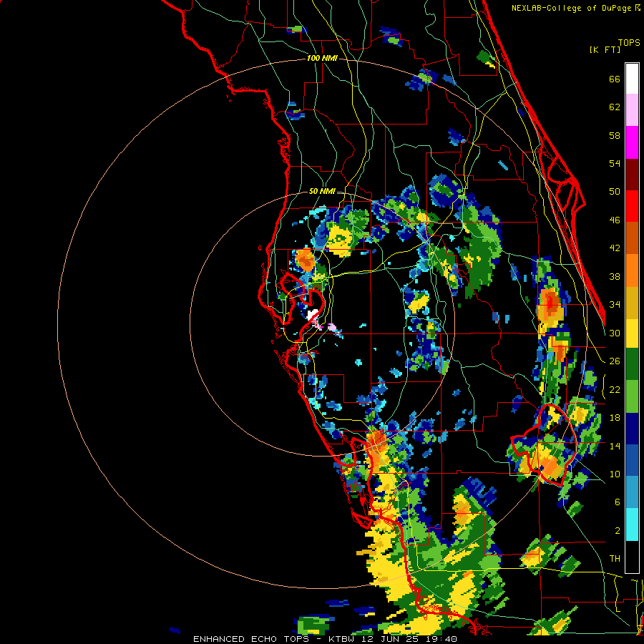The width and height of the screenshot is (644, 644).
Task: Click the "30" legend value
Action: [615, 333]
